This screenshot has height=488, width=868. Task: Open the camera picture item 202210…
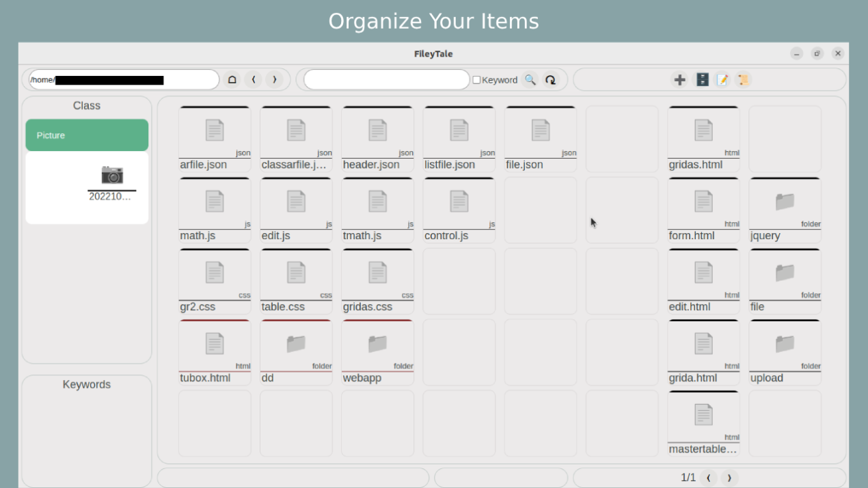coord(112,182)
